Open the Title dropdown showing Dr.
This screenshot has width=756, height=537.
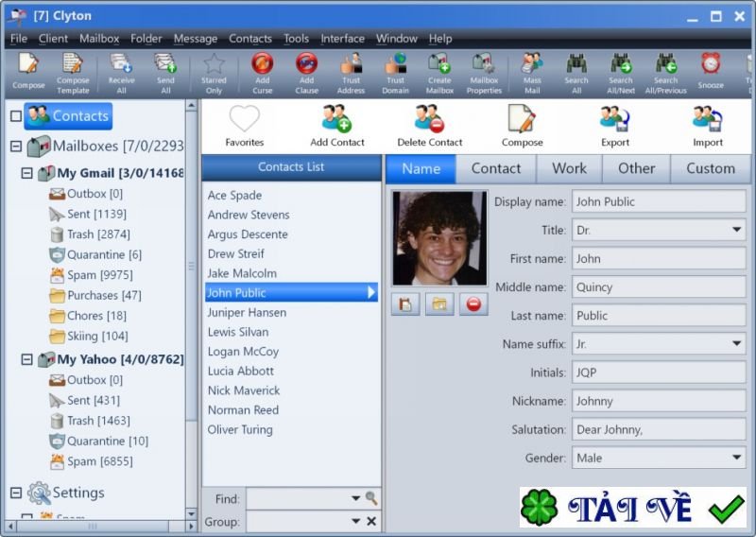tap(736, 230)
